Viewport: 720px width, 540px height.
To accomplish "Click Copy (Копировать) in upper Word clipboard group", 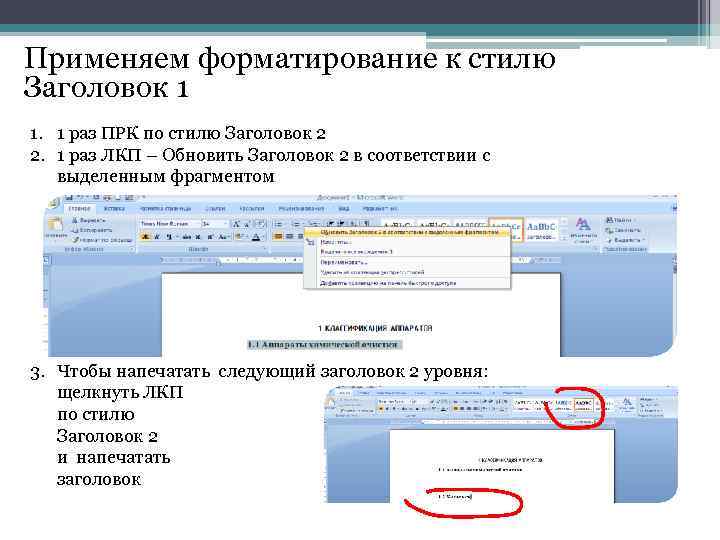I will pyautogui.click(x=91, y=230).
